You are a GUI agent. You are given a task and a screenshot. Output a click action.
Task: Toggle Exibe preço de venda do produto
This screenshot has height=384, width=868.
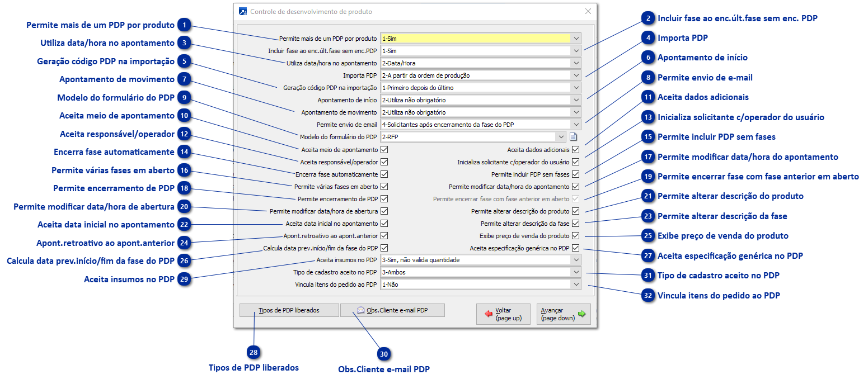click(575, 236)
